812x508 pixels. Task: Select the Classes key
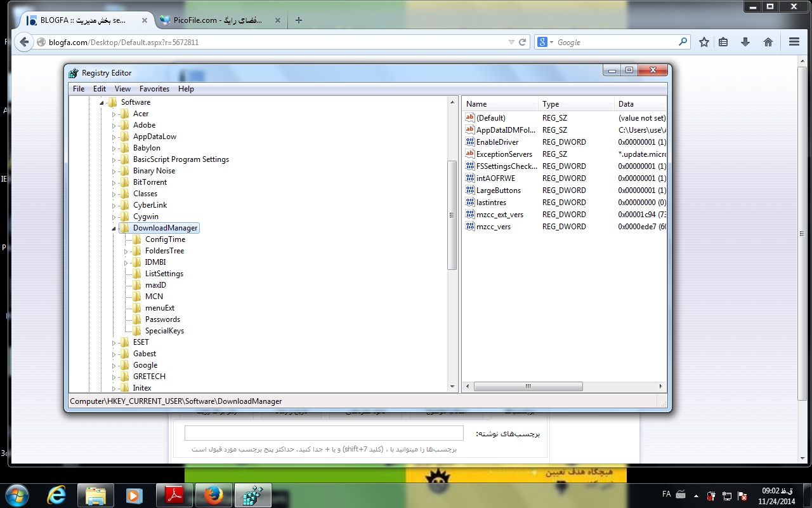pos(145,194)
